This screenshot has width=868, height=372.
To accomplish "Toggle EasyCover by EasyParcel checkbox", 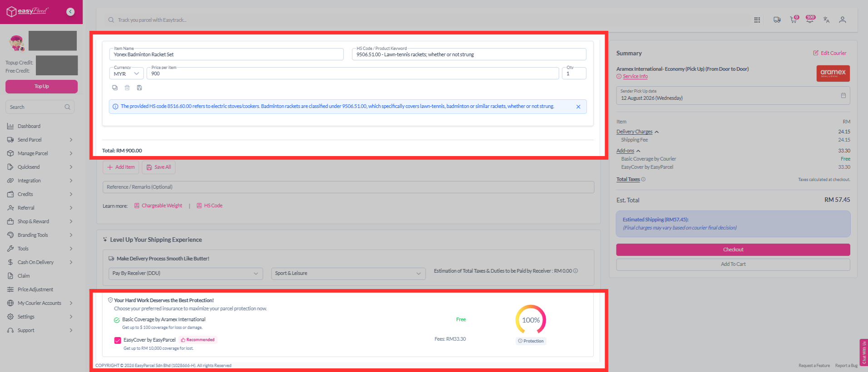I will [118, 340].
